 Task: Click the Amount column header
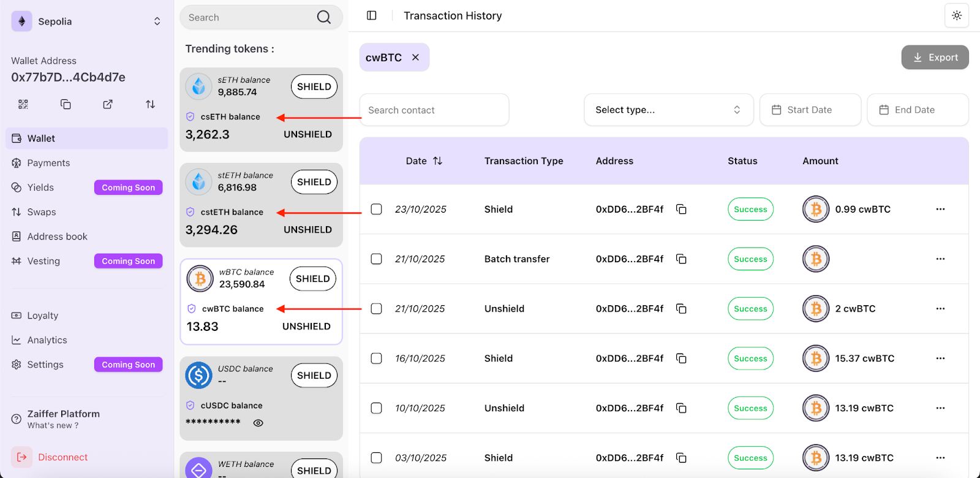[820, 161]
